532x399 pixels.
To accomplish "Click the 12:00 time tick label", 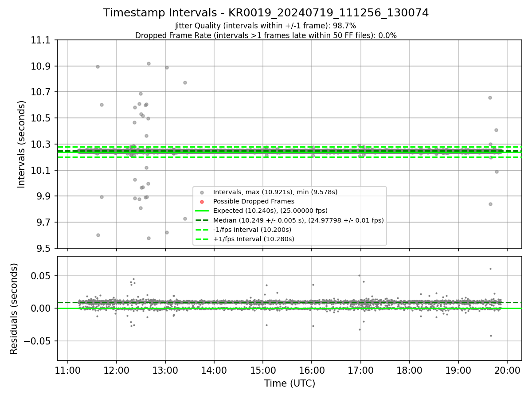I will (117, 370).
